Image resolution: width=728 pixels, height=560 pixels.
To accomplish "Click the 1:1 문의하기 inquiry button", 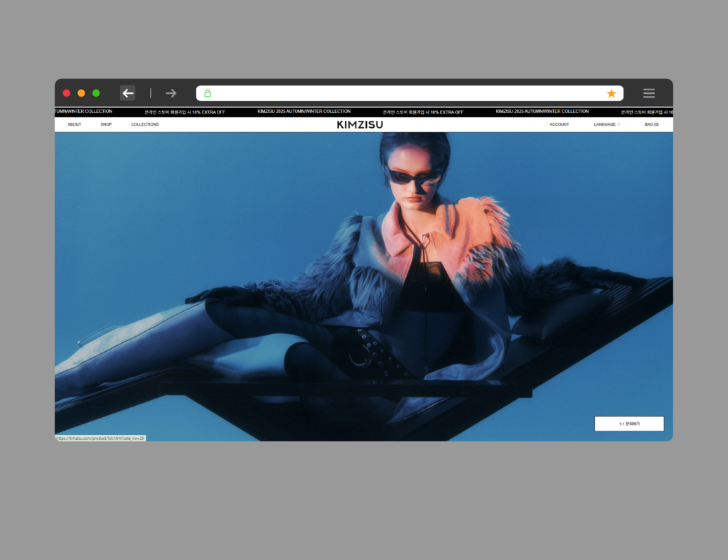I will tap(629, 424).
